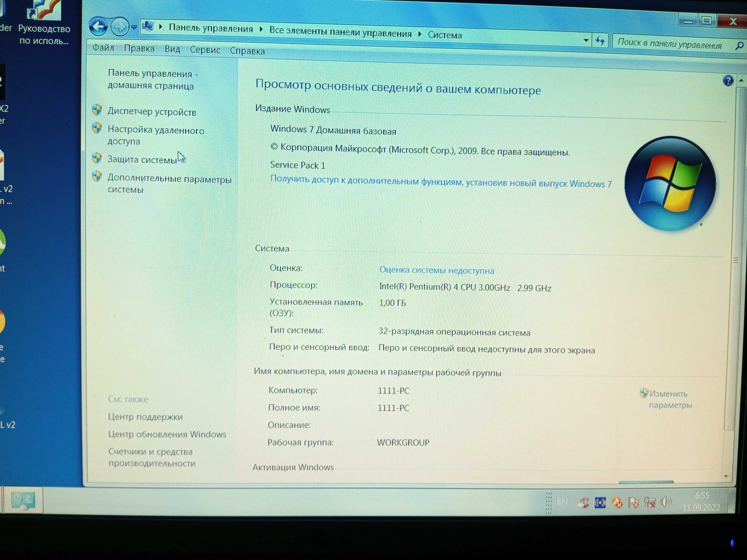Click the pinned taskbar application icon
The width and height of the screenshot is (747, 560).
[23, 501]
